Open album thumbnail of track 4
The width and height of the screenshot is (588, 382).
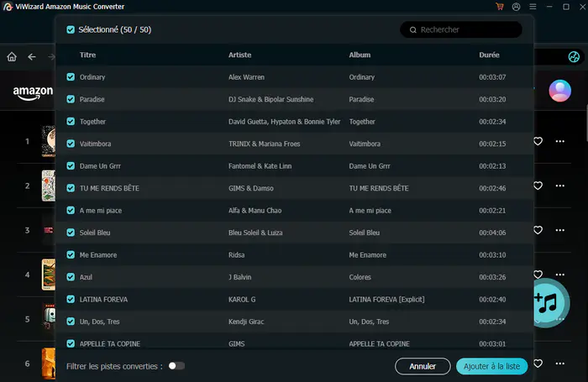49,275
